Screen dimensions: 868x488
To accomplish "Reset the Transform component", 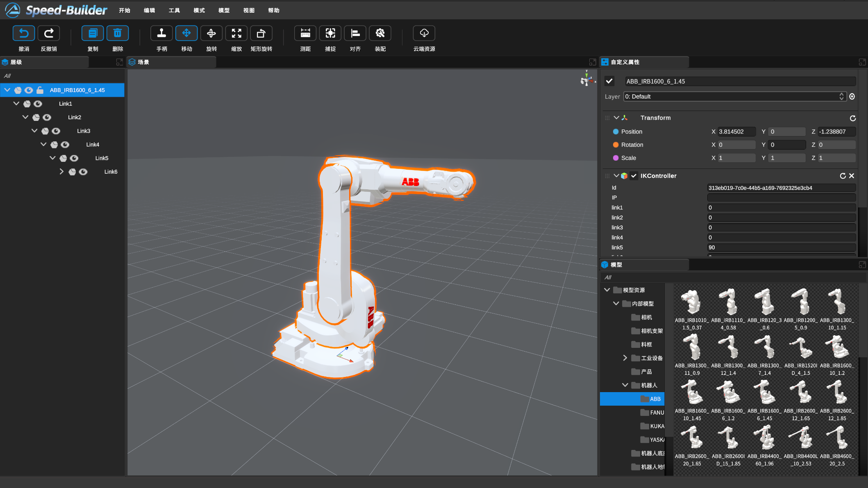I will pyautogui.click(x=853, y=118).
